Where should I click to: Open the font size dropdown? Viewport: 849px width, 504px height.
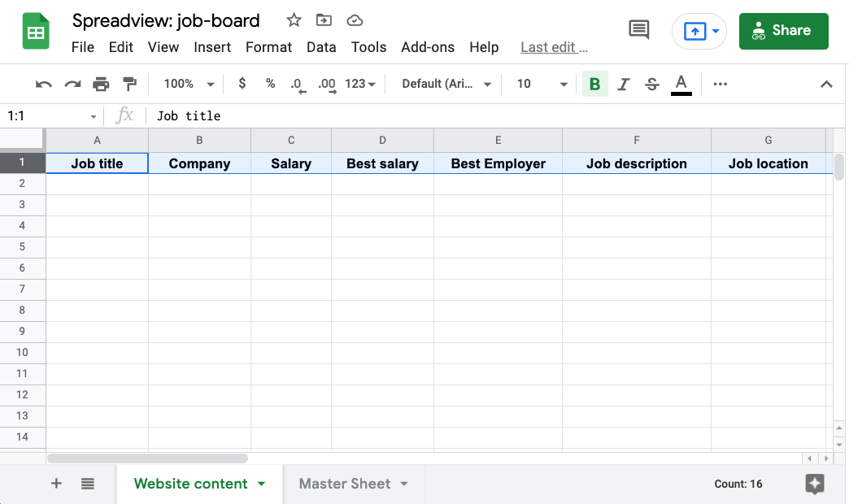[539, 84]
